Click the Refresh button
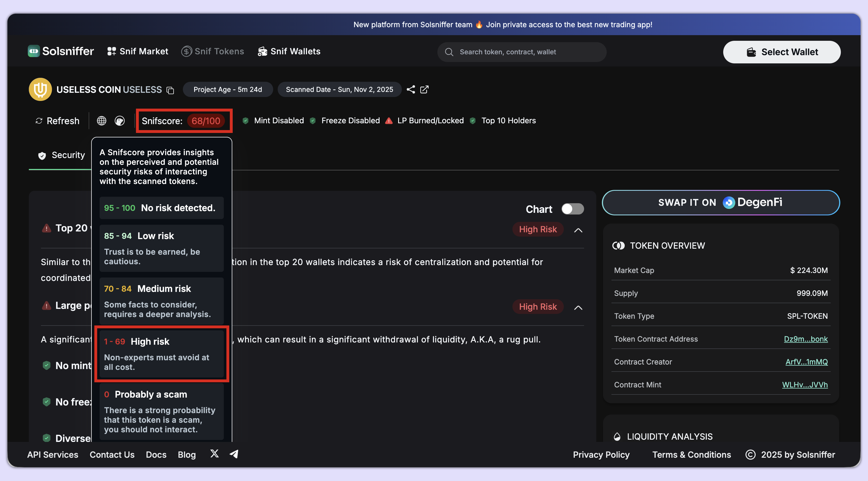Screen dimensions: 868x481 coord(57,121)
